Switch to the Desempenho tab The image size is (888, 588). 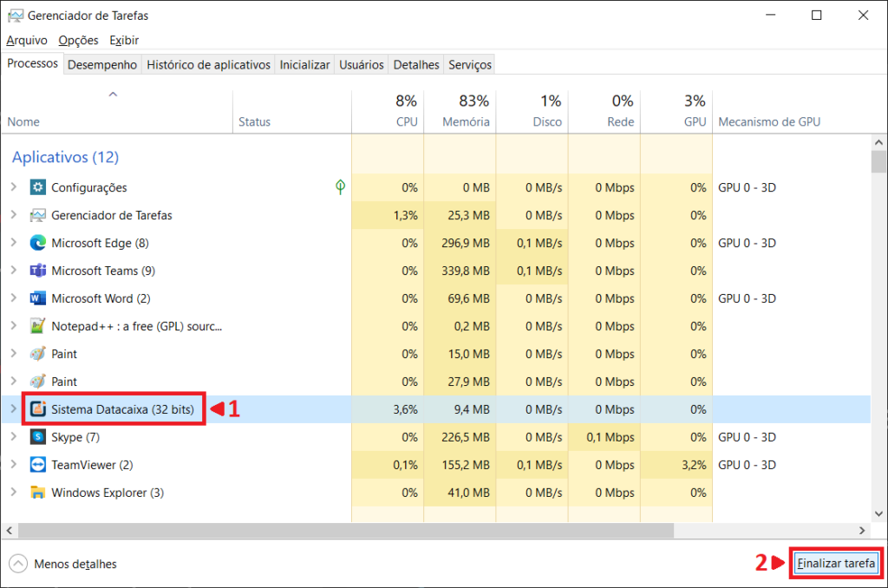pos(102,65)
